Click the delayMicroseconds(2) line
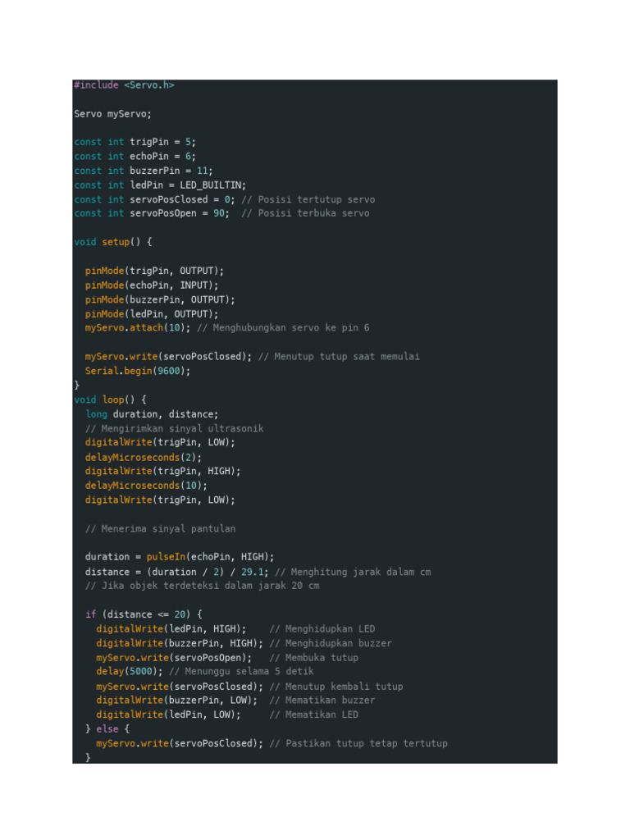 (x=144, y=457)
